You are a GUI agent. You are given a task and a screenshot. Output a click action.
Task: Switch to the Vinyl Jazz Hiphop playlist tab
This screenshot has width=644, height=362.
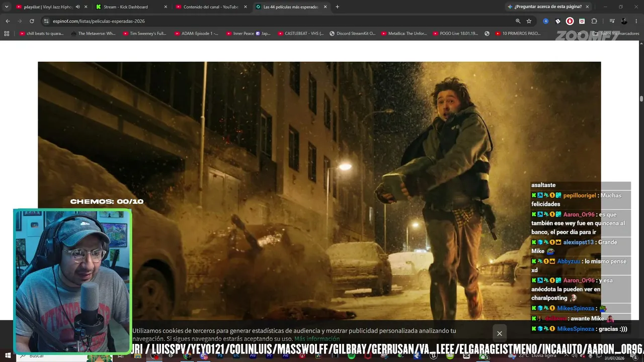(x=48, y=7)
